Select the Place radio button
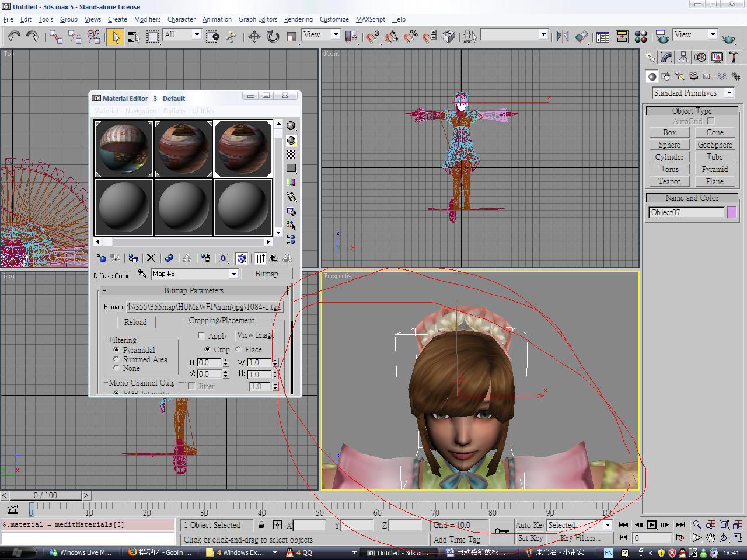 (238, 349)
